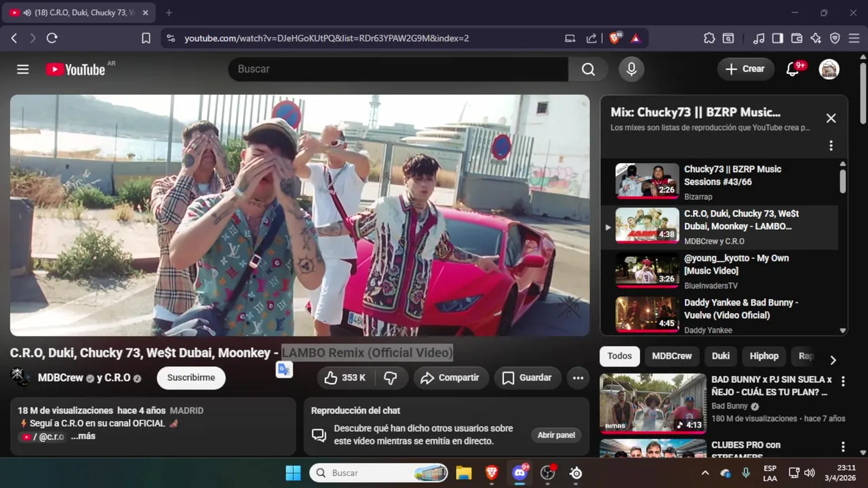The height and width of the screenshot is (488, 868).
Task: Click Brave Shields lion icon
Action: tap(614, 39)
